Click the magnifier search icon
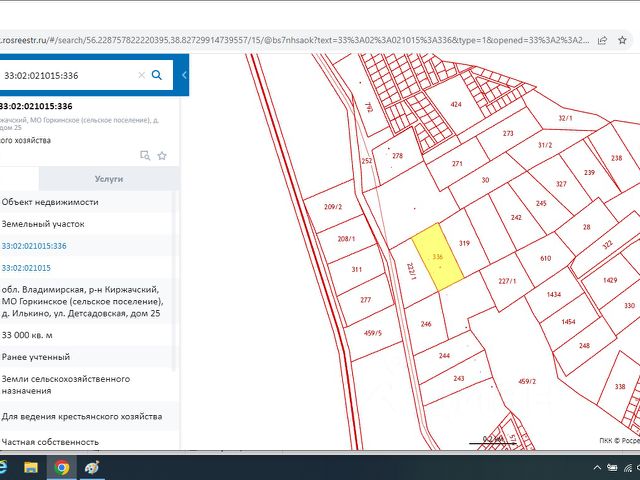 pos(157,75)
